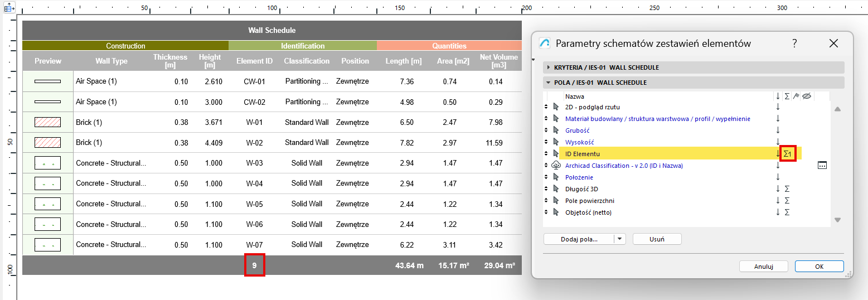This screenshot has height=300, width=868.
Task: Click the pointer icon beside ID Elementu
Action: [x=555, y=154]
